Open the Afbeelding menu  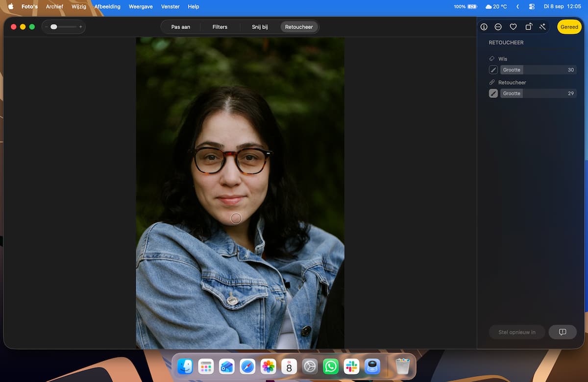click(x=107, y=6)
